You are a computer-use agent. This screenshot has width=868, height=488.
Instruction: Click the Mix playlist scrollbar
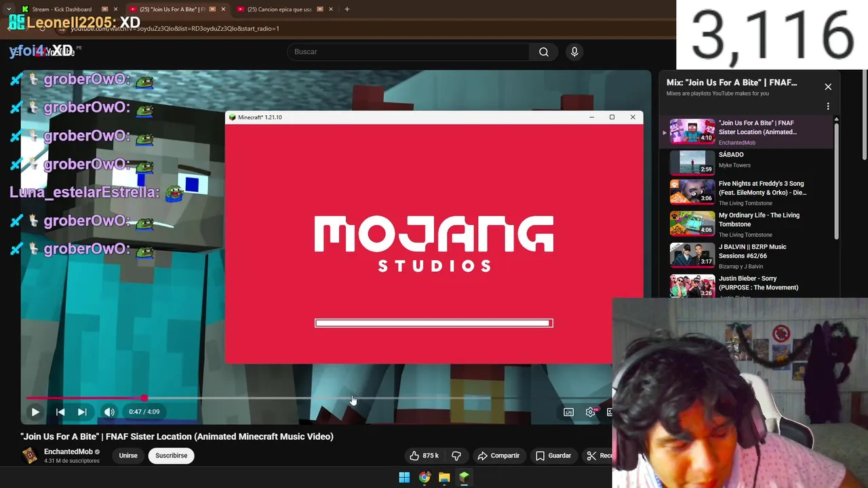836,180
